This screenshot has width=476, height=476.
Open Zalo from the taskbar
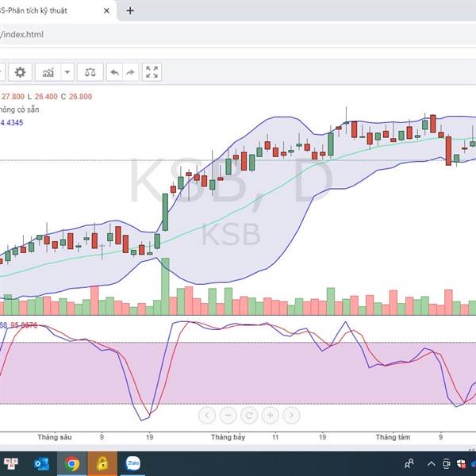point(132,463)
